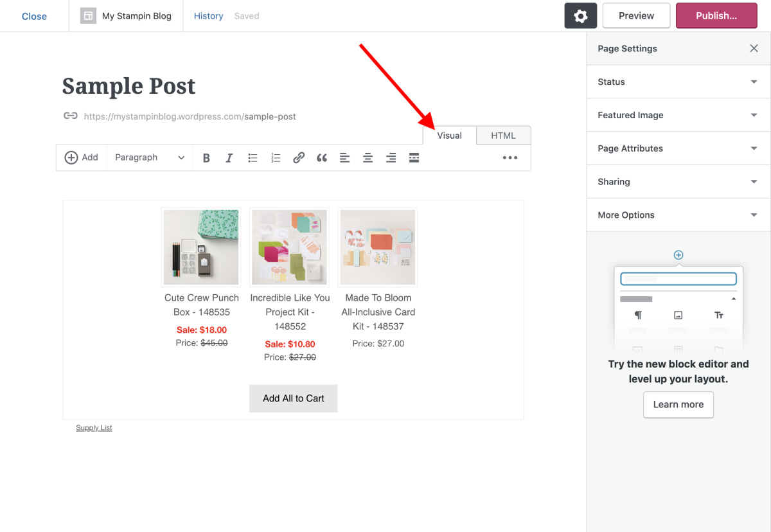Expand the Status section

678,82
